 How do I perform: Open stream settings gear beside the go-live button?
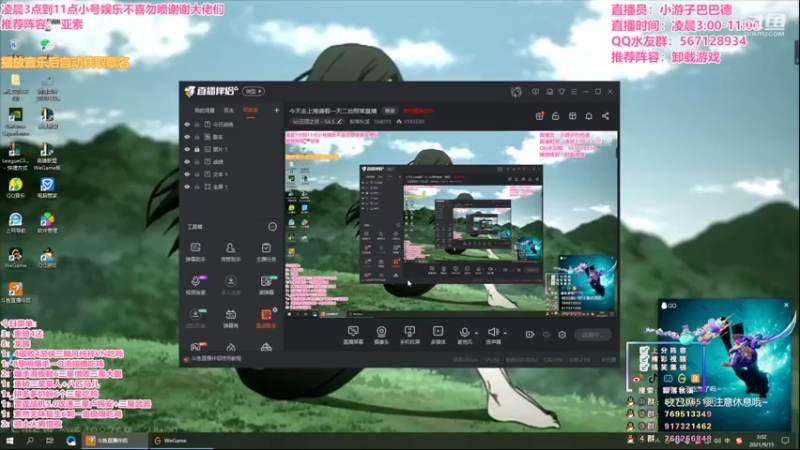point(562,335)
